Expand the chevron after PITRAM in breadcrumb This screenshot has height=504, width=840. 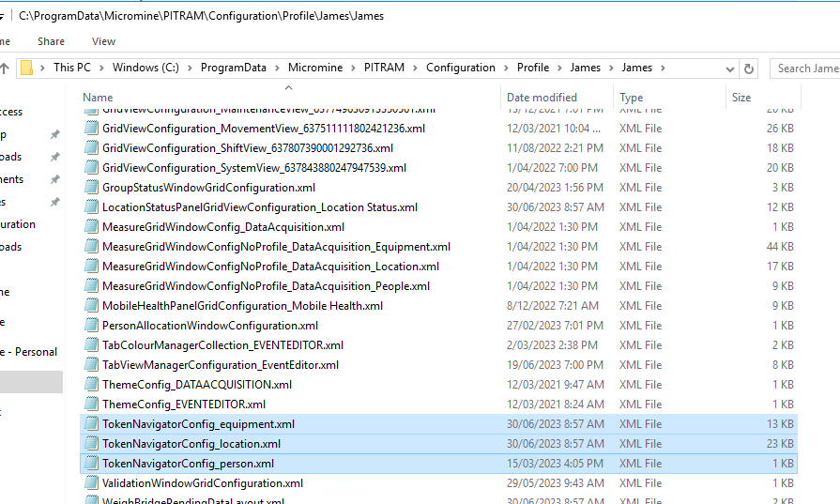pyautogui.click(x=414, y=69)
